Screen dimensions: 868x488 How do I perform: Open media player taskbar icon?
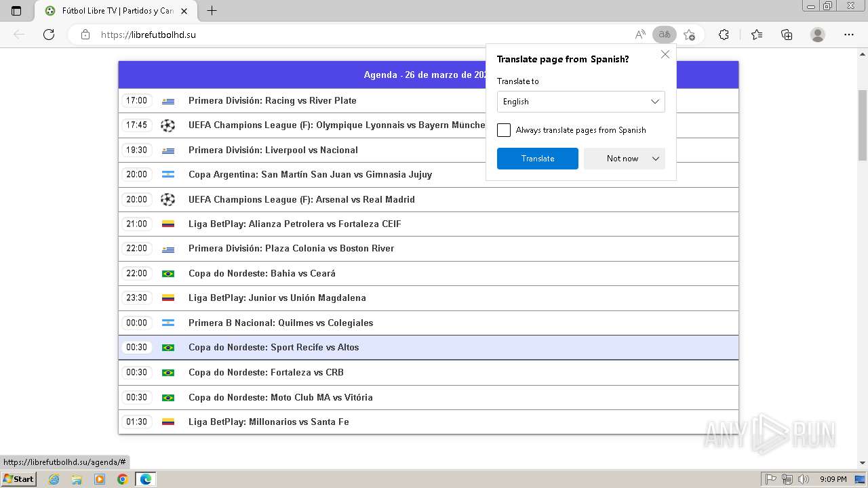pyautogui.click(x=100, y=479)
